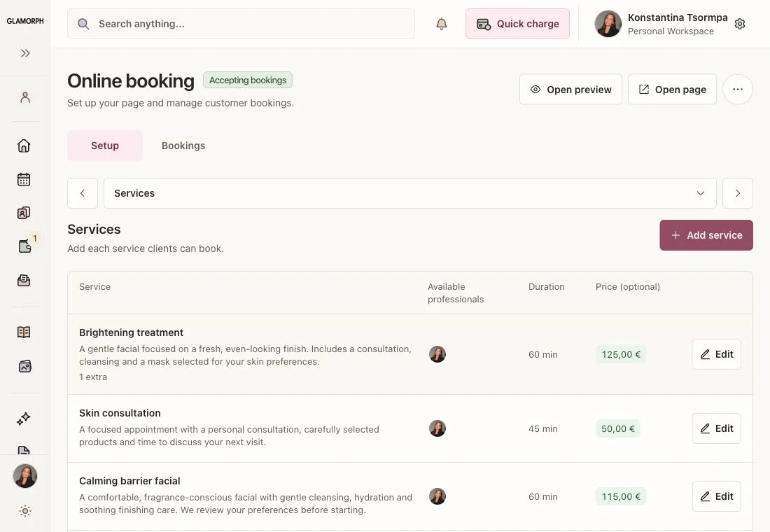Open the image gallery icon in sidebar
The height and width of the screenshot is (532, 770).
(x=24, y=366)
